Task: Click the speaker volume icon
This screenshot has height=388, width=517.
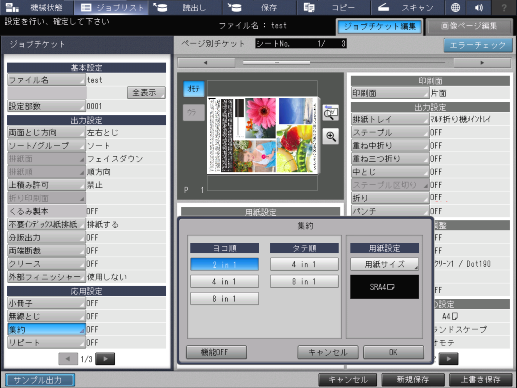Action: coord(479,7)
